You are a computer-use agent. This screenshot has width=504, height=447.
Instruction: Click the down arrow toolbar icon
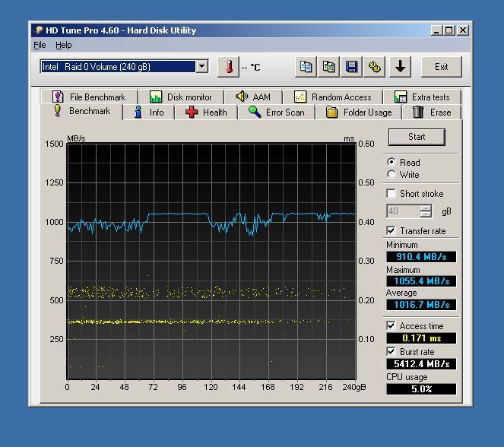click(x=400, y=67)
